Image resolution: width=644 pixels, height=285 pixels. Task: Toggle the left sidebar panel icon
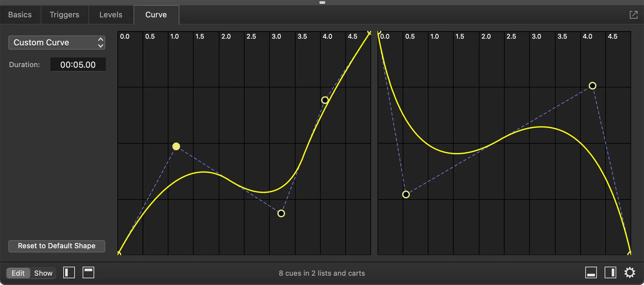(x=69, y=273)
